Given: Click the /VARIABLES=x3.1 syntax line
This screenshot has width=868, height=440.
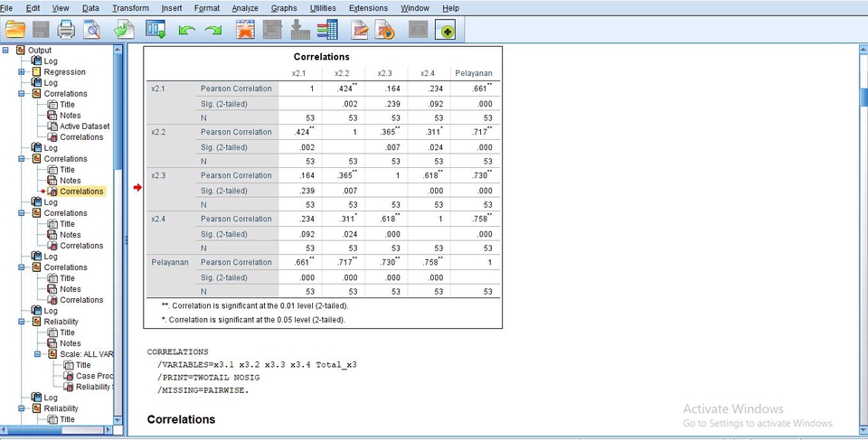Looking at the screenshot, I should coord(257,365).
